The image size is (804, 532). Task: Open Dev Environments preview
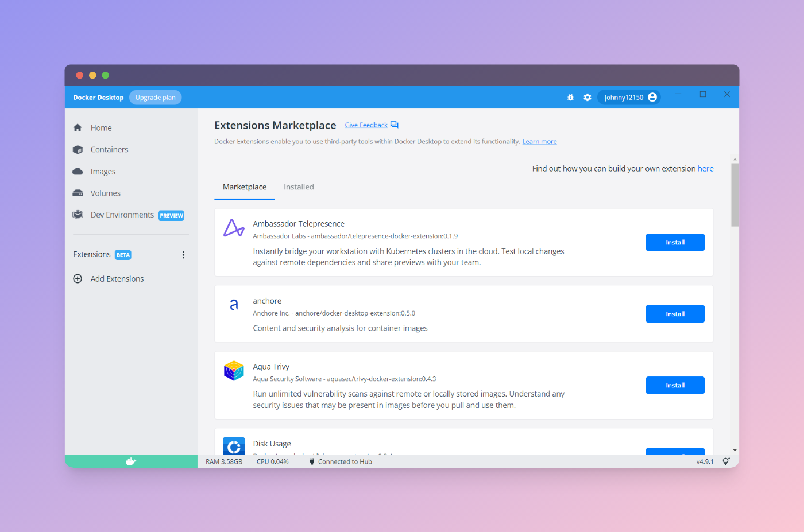[x=121, y=215]
